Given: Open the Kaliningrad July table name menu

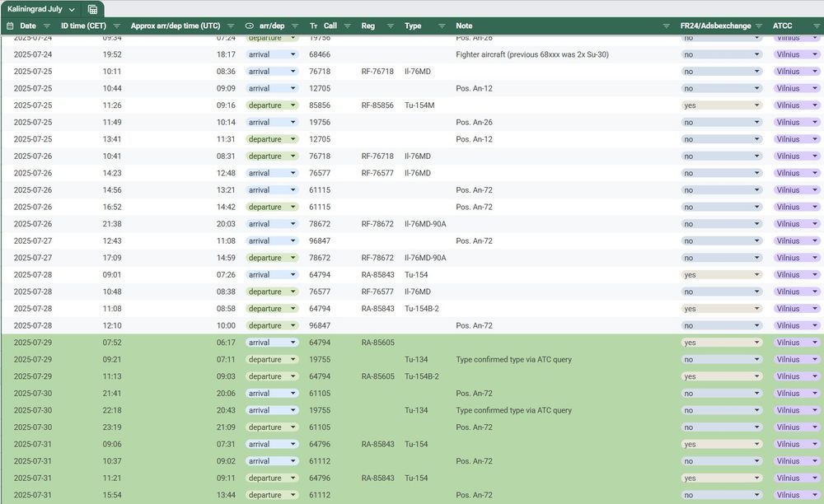Looking at the screenshot, I should click(x=72, y=9).
